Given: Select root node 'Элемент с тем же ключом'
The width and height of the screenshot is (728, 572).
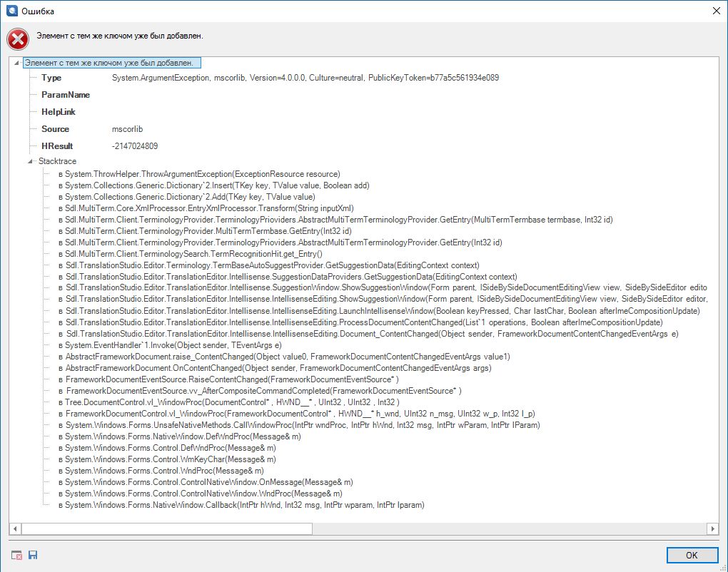Looking at the screenshot, I should pos(111,63).
